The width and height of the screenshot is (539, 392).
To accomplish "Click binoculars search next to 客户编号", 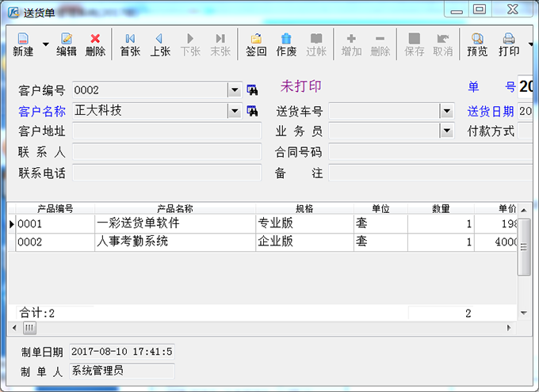I will 253,89.
